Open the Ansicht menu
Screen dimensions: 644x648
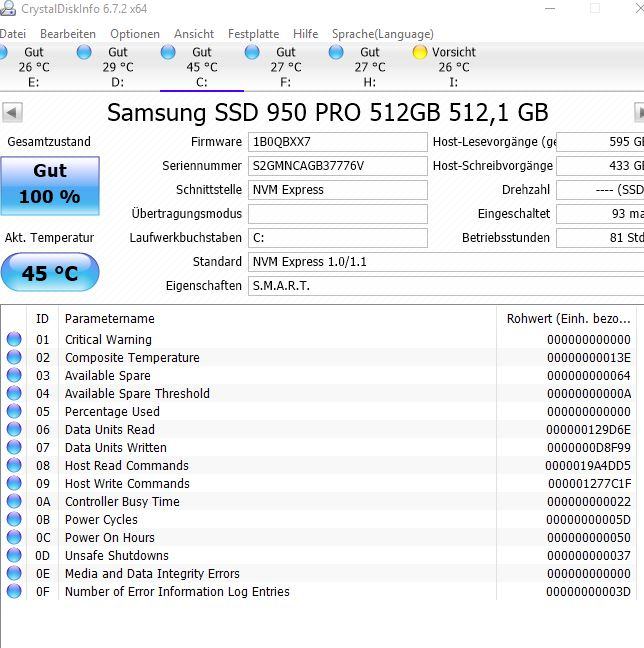tap(194, 34)
